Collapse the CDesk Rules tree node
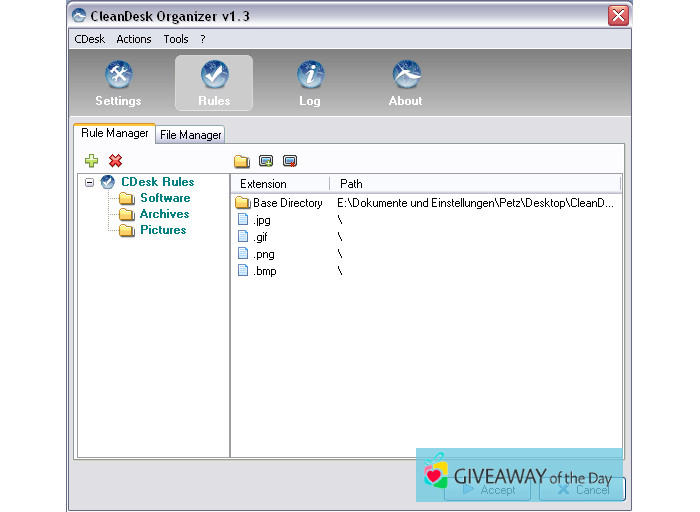The image size is (700, 512). click(x=90, y=183)
